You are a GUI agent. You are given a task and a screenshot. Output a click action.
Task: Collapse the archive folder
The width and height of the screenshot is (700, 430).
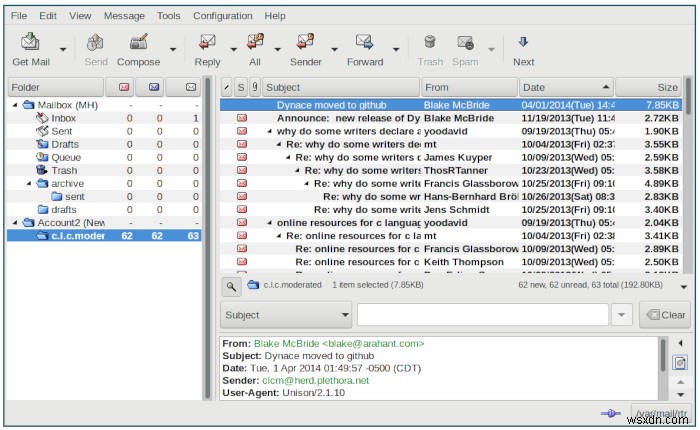pyautogui.click(x=29, y=184)
